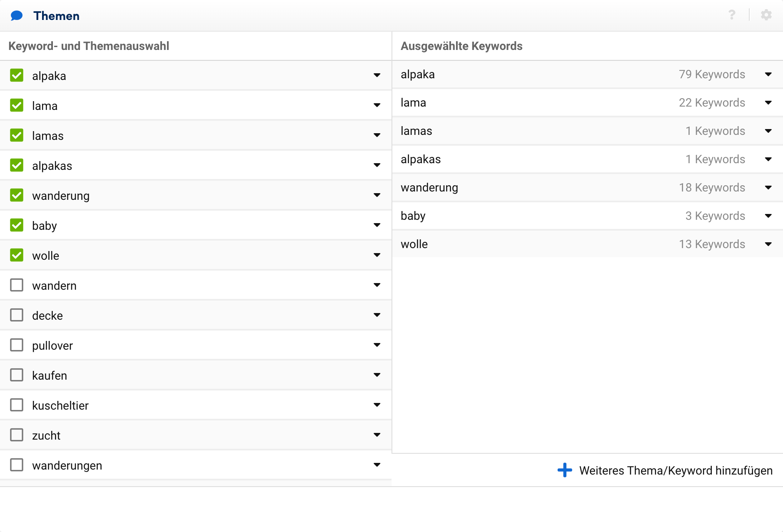Select the baby entry in Ausgewählte Keywords

[413, 216]
